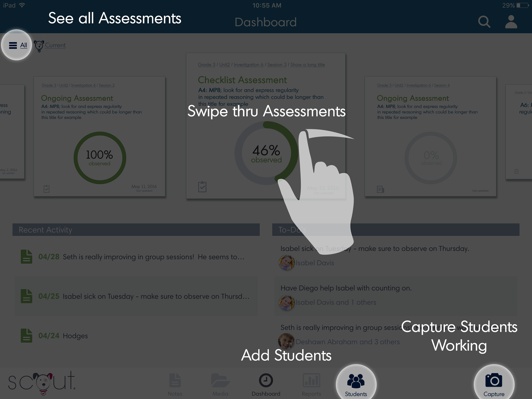The height and width of the screenshot is (399, 532).
Task: Tap the Capture camera button
Action: click(x=494, y=384)
